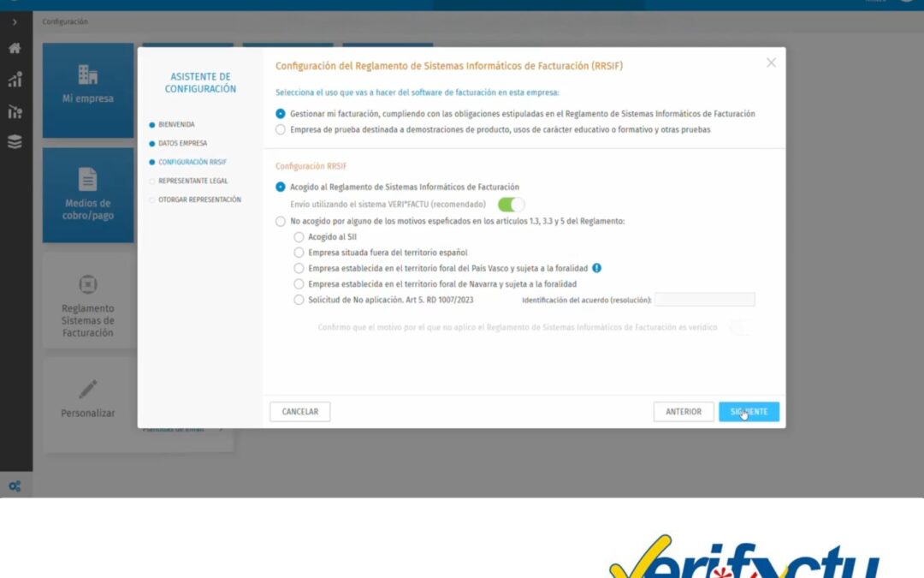Open Reglamento Sistemas de Facturación tile

(x=88, y=301)
